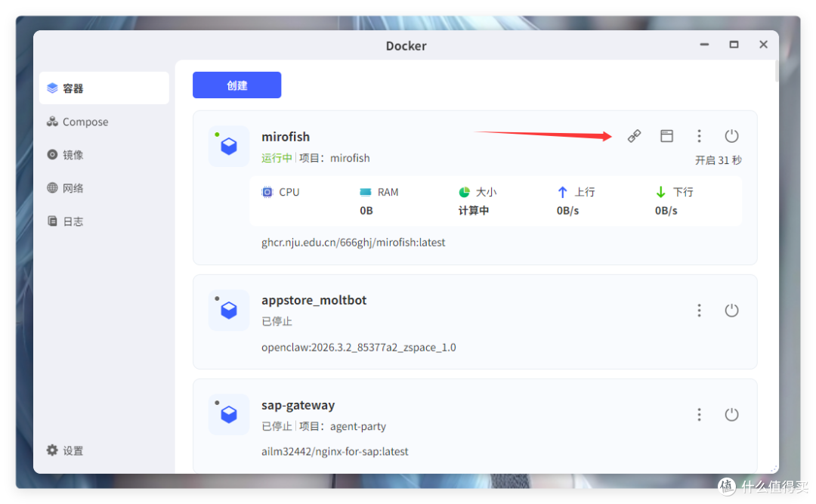The image size is (816, 504).
Task: Open the 日志 logs sidebar tab
Action: (104, 221)
